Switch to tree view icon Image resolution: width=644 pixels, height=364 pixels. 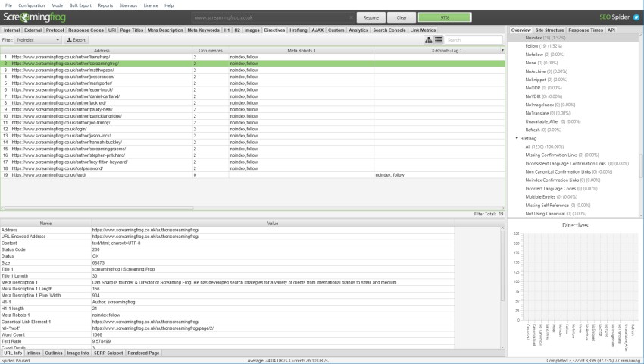click(x=428, y=40)
